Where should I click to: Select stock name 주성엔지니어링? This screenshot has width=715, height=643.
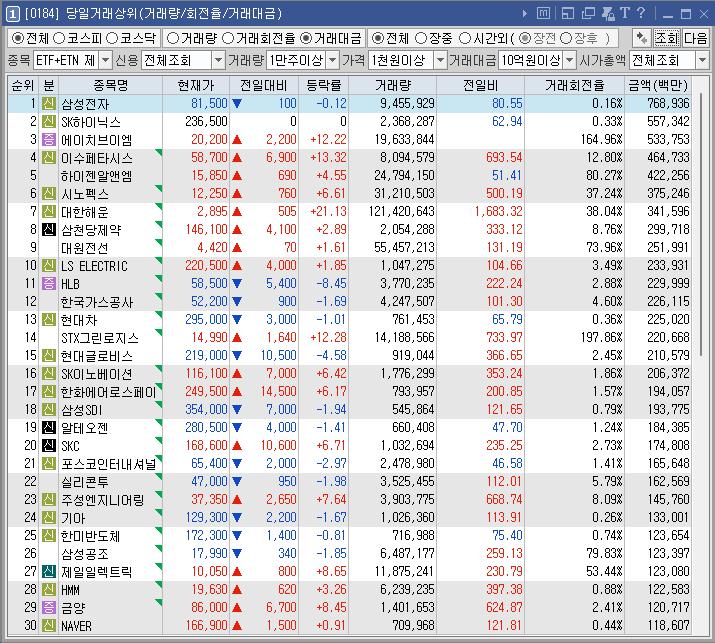(103, 499)
